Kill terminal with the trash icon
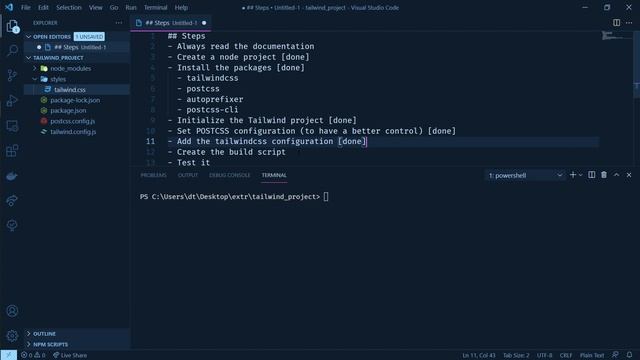 click(604, 175)
